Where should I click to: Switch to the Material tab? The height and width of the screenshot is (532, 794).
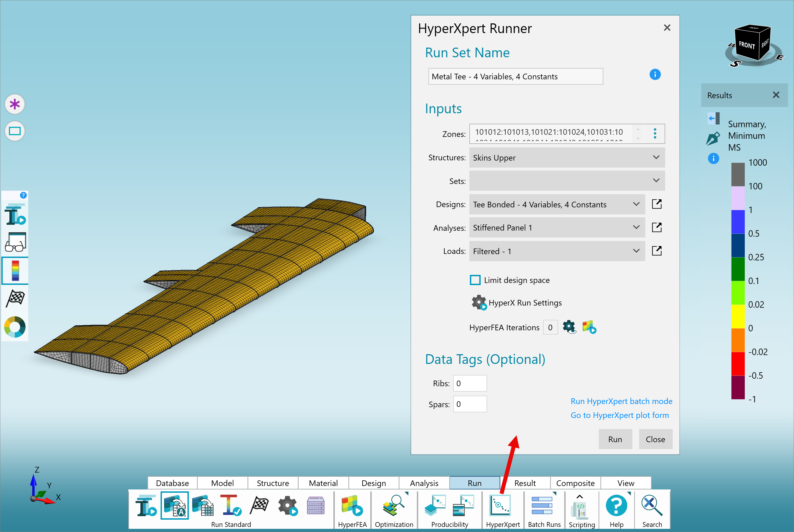tap(323, 483)
